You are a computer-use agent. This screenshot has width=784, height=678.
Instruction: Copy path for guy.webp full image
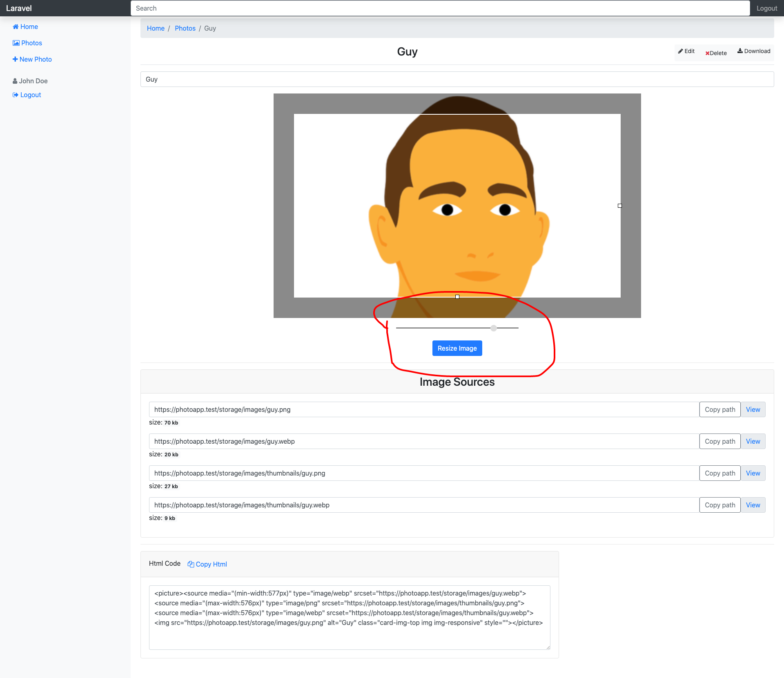[x=719, y=441]
